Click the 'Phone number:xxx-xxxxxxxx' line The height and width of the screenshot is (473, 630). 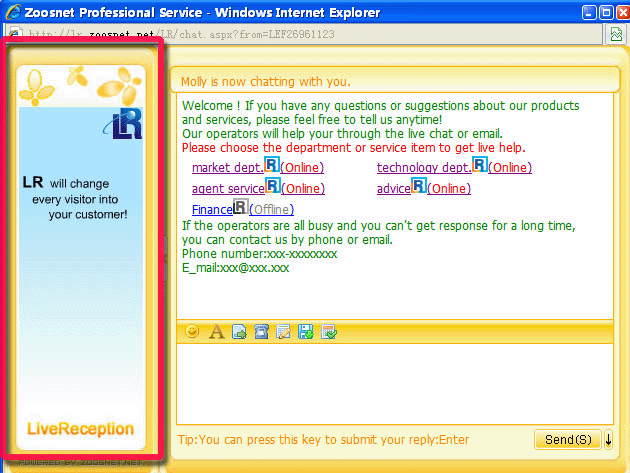point(260,254)
